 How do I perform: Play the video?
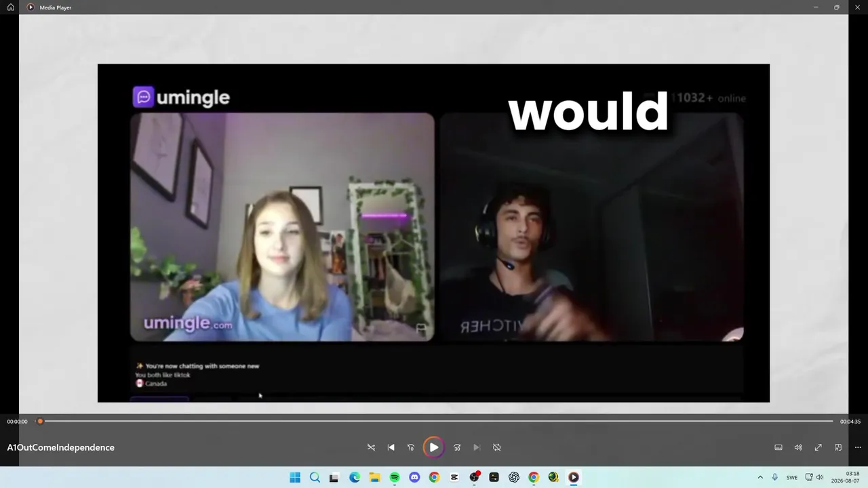434,447
